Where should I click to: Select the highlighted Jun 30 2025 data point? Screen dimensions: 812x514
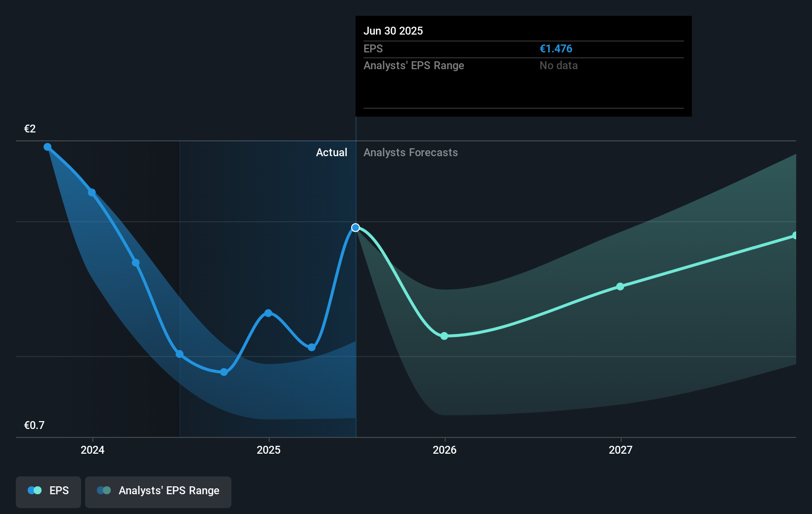click(x=355, y=228)
